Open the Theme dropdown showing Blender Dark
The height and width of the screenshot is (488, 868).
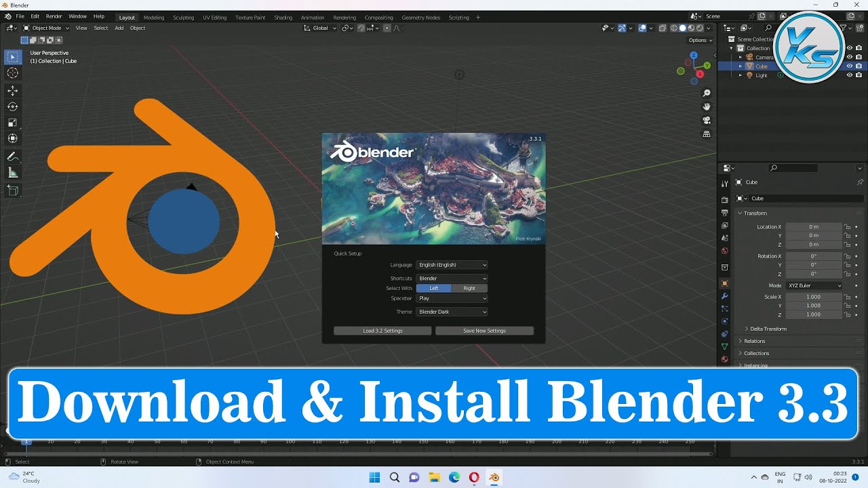[x=452, y=311]
